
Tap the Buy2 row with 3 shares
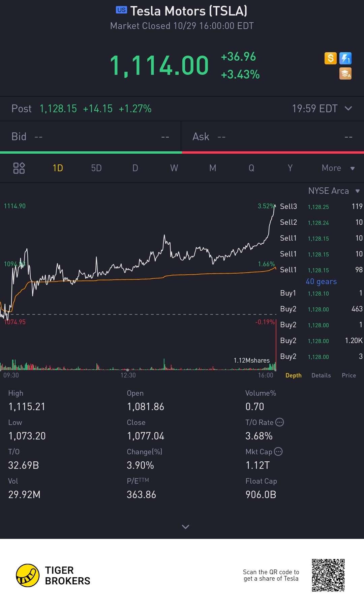coord(321,357)
